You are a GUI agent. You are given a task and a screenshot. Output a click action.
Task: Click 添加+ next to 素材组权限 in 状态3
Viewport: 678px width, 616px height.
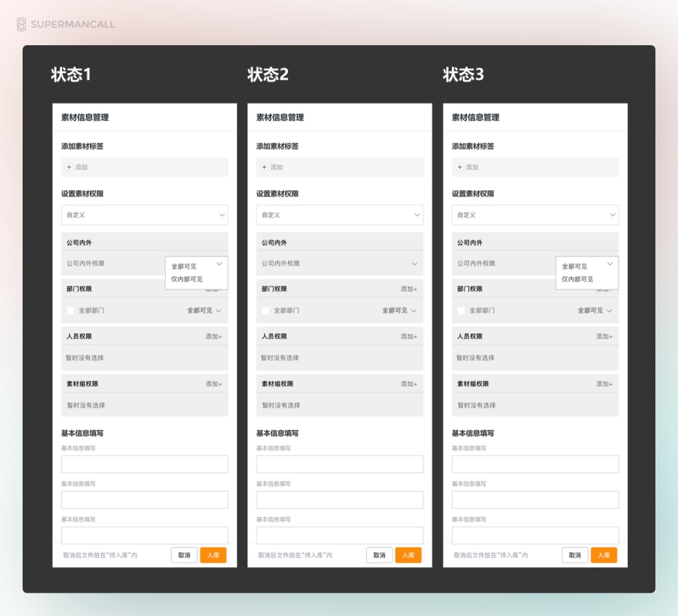click(604, 384)
